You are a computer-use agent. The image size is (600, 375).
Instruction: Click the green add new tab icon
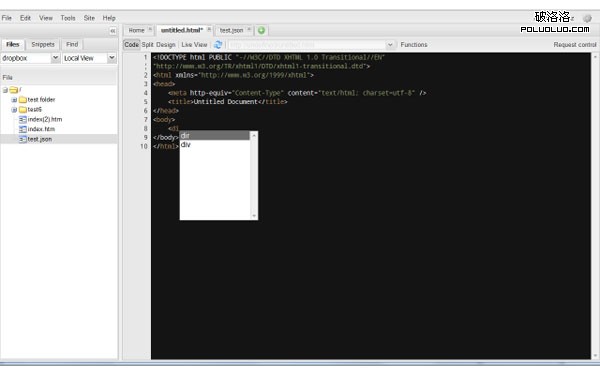[261, 30]
